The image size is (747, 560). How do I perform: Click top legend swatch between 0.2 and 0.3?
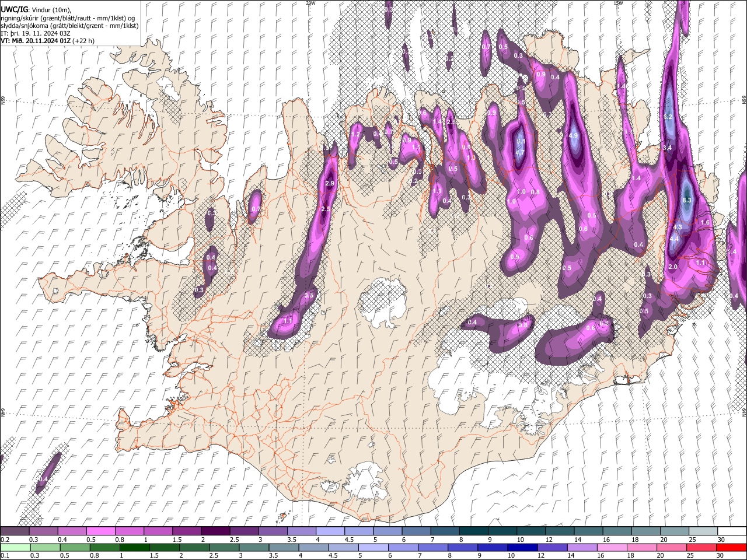click(x=15, y=531)
